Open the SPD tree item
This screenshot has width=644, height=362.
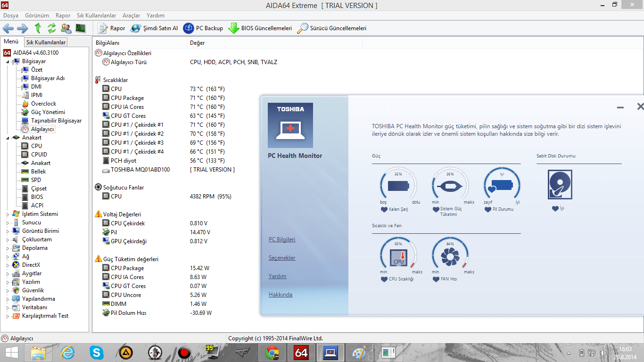[x=36, y=180]
